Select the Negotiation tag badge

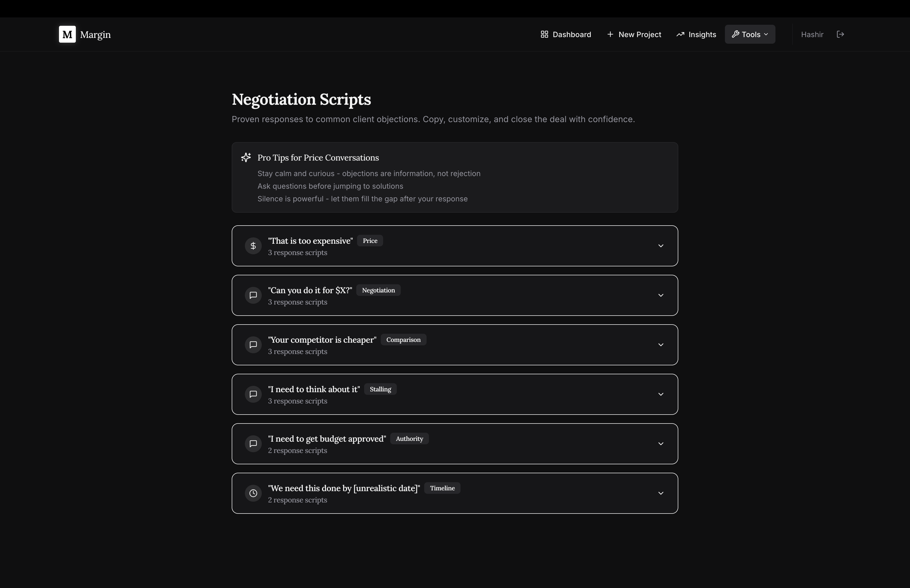coord(378,290)
